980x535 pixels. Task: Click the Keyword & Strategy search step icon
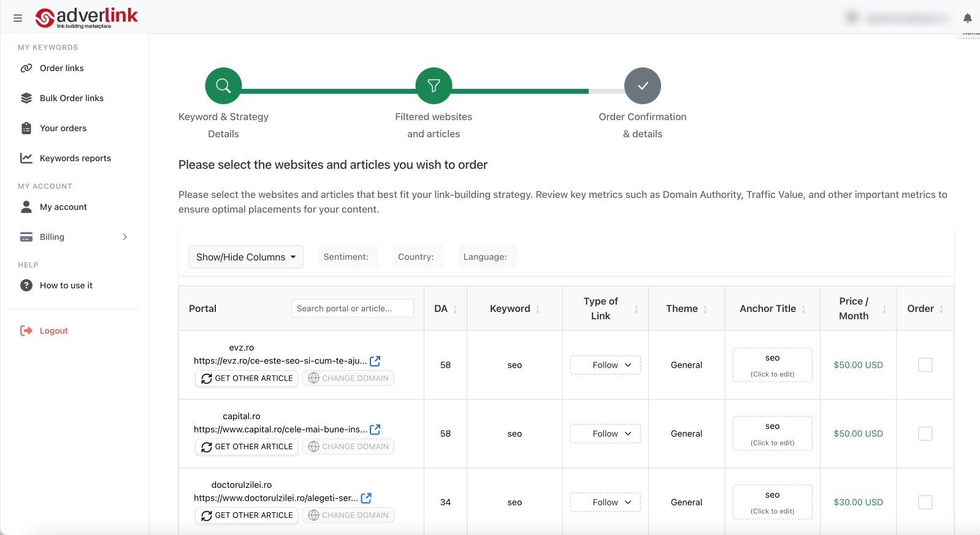point(223,86)
